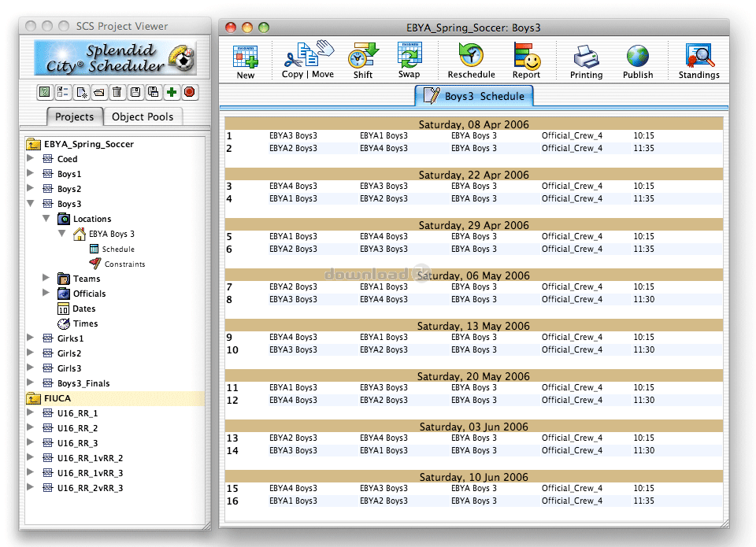Click the Splendid City Scheduler logo banner
Image resolution: width=756 pixels, height=547 pixels.
[115, 57]
